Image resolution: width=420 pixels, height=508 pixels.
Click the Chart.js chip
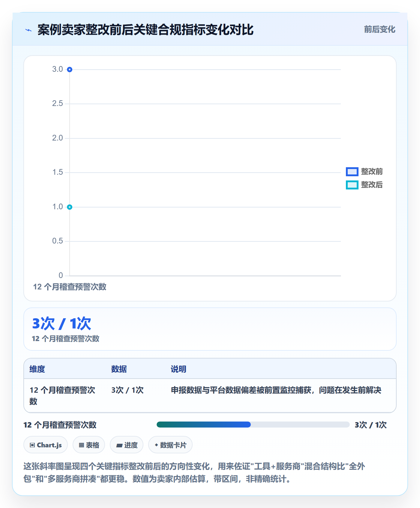click(x=46, y=445)
